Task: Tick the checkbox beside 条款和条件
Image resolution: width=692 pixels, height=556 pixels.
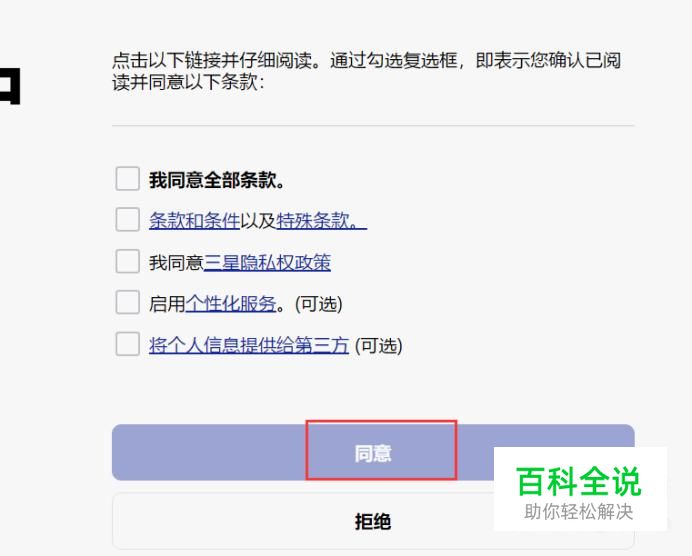Action: pos(127,220)
